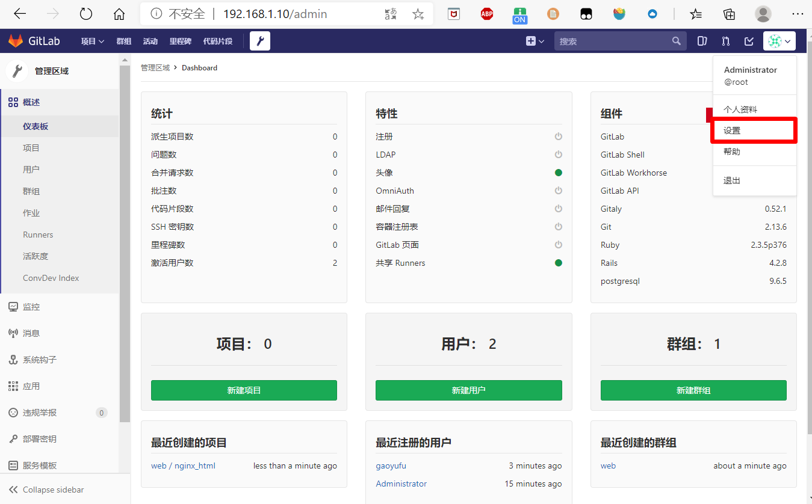Screen dimensions: 812x504
Task: Select 设置 from the user menu
Action: 732,130
